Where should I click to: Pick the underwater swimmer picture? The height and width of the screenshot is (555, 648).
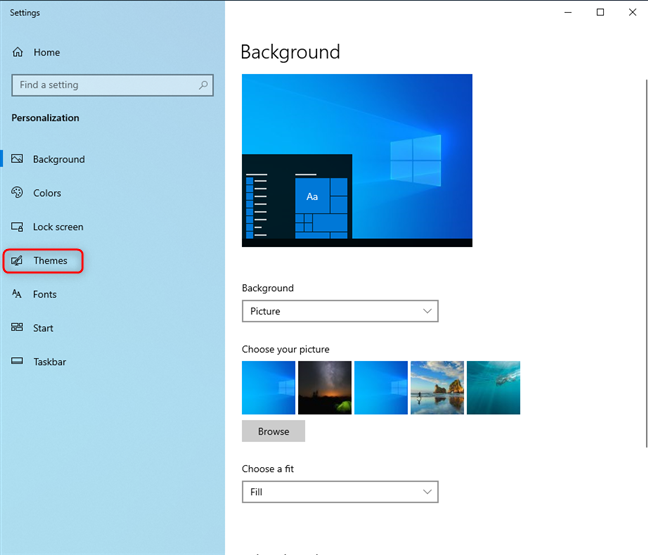tap(493, 387)
